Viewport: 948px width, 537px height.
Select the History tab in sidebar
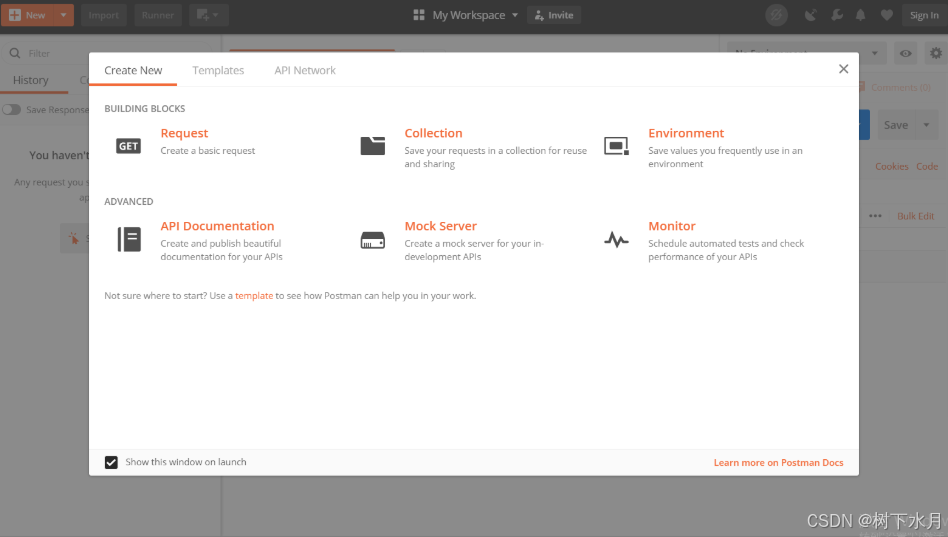(x=31, y=80)
